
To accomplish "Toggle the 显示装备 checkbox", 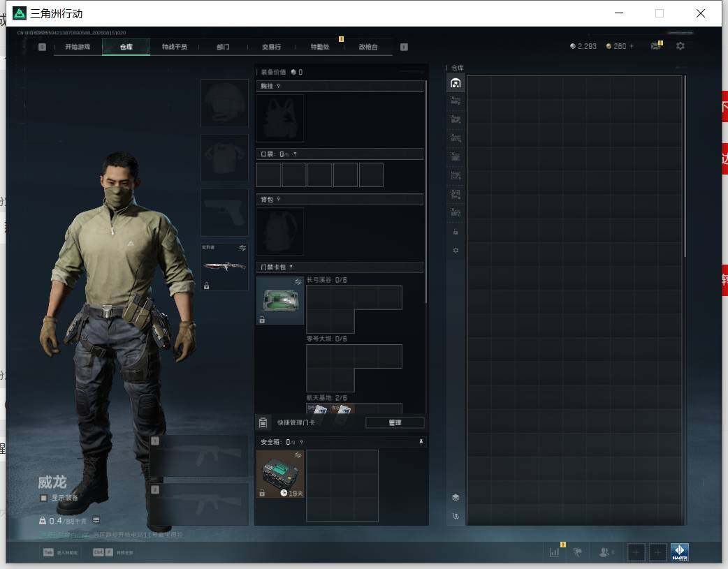I will [43, 498].
